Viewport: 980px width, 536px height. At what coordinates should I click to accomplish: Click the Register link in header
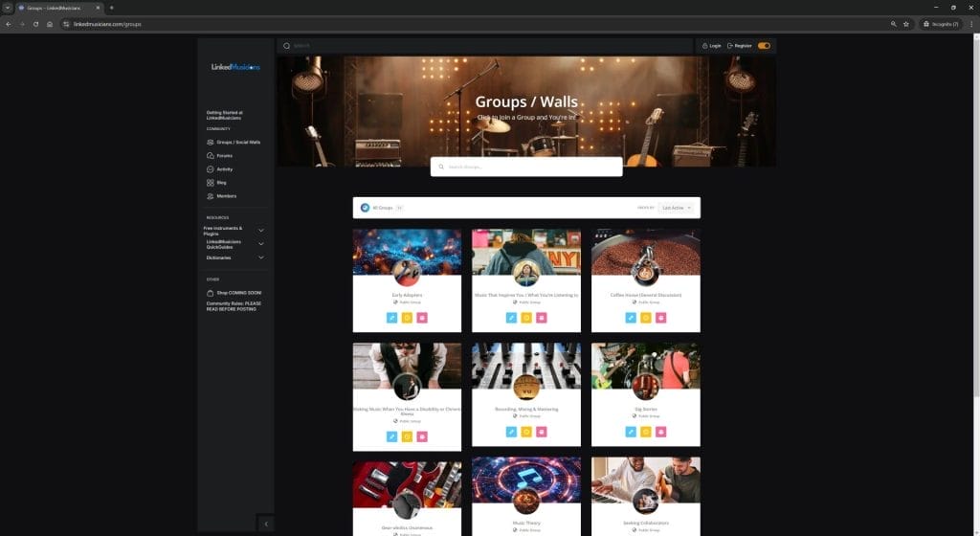pyautogui.click(x=740, y=45)
